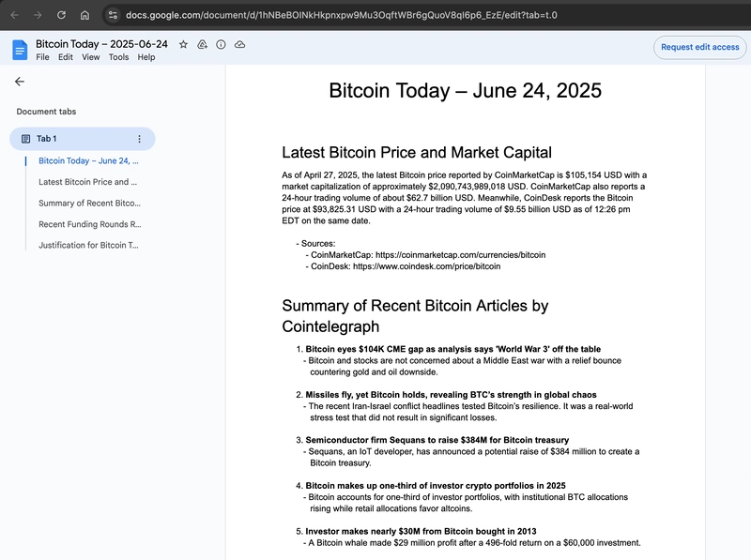Collapse the document tabs sidebar arrow
The width and height of the screenshot is (751, 560).
point(20,82)
